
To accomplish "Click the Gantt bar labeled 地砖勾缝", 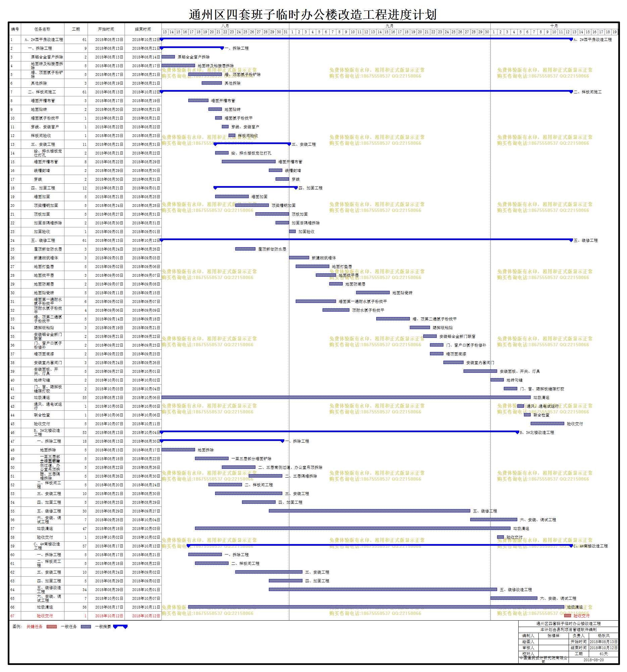I will click(497, 379).
